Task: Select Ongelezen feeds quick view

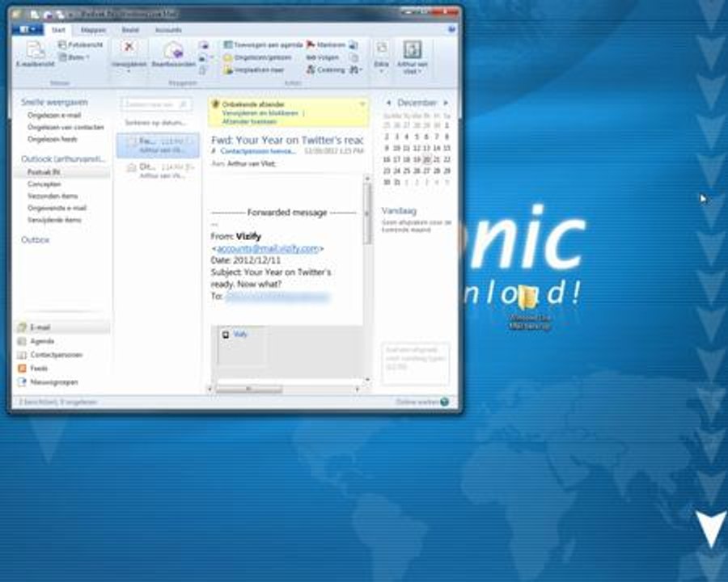Action: tap(52, 139)
